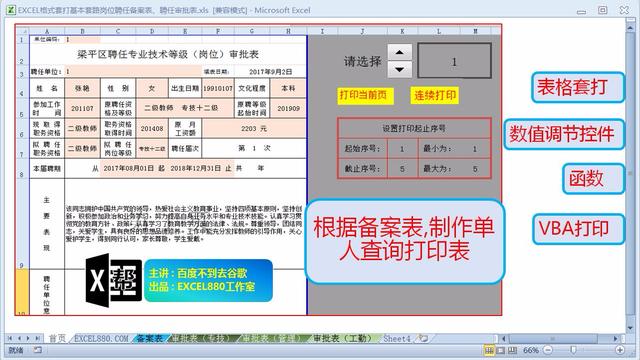Switch to Page Break Preview icon
640x360 pixels.
(x=512, y=350)
